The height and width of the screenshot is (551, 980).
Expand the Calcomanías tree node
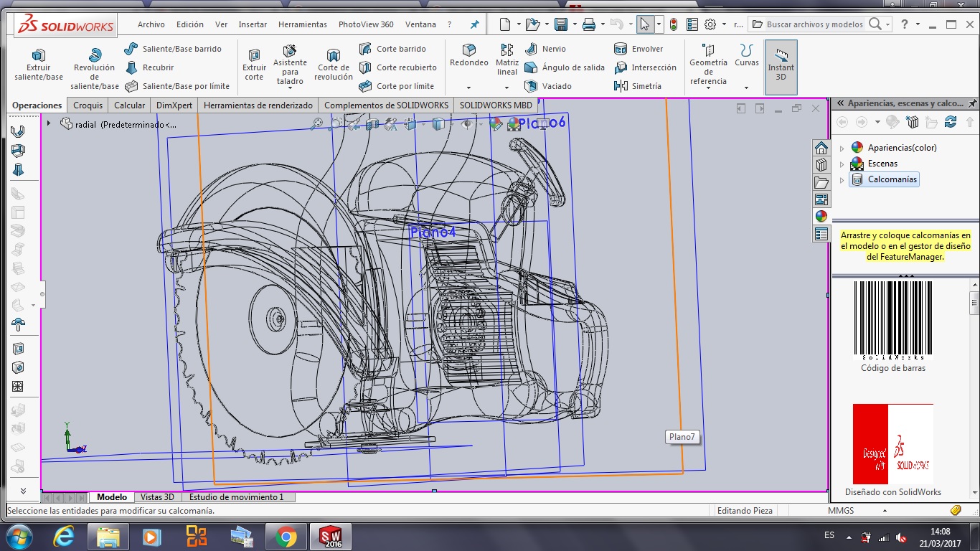click(842, 179)
